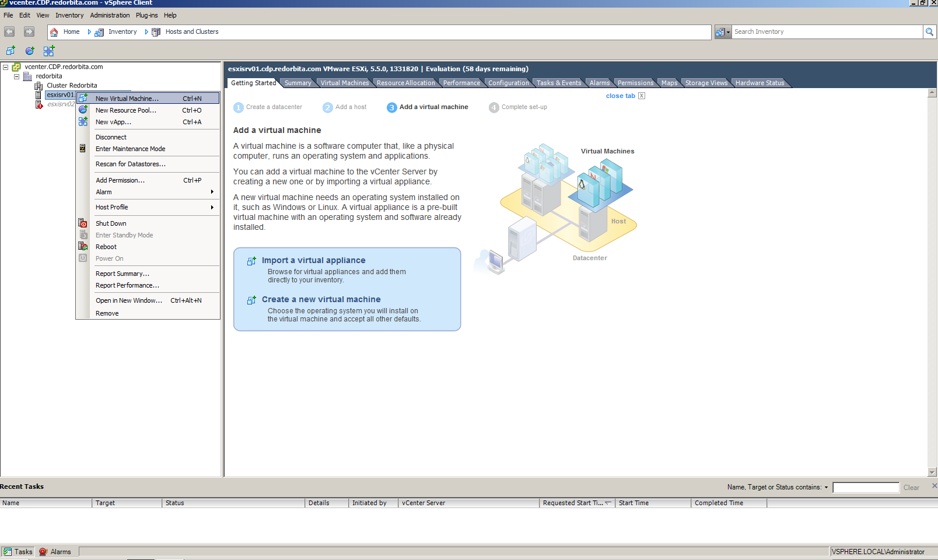
Task: Collapse the redorbita datacenter node
Action: click(16, 76)
